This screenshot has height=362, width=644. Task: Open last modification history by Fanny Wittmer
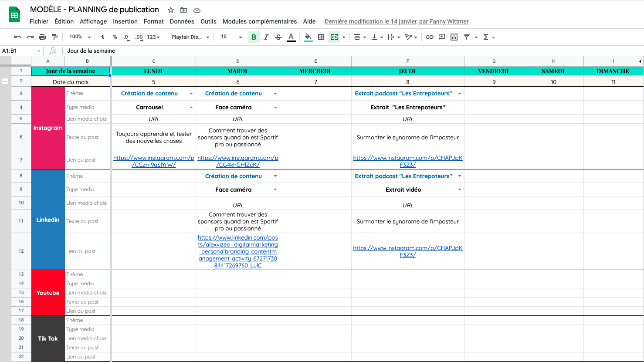396,21
